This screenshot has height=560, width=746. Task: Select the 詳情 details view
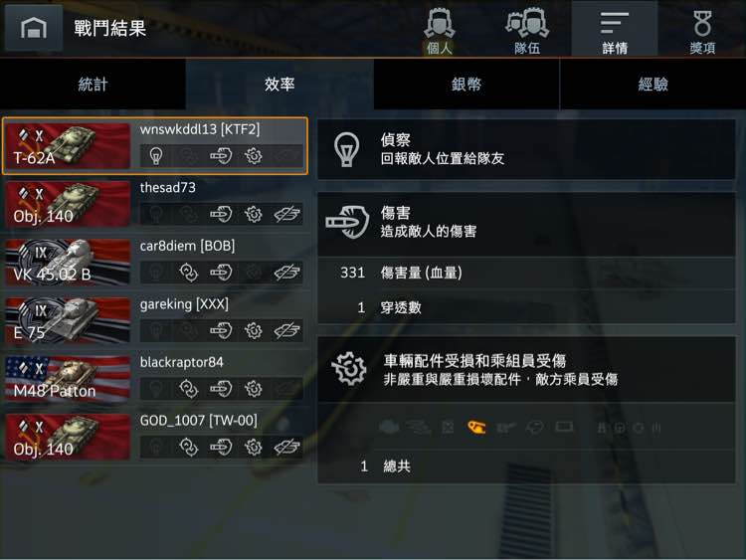615,30
